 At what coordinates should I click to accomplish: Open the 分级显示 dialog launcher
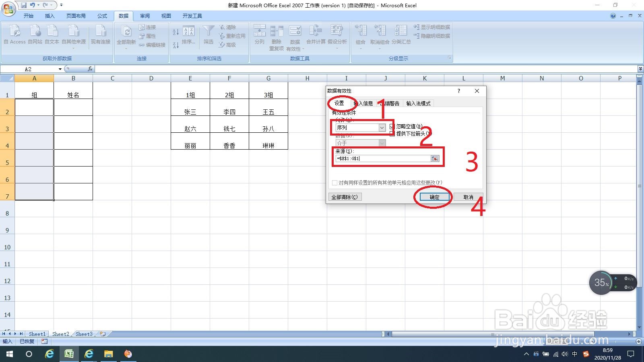pyautogui.click(x=450, y=58)
